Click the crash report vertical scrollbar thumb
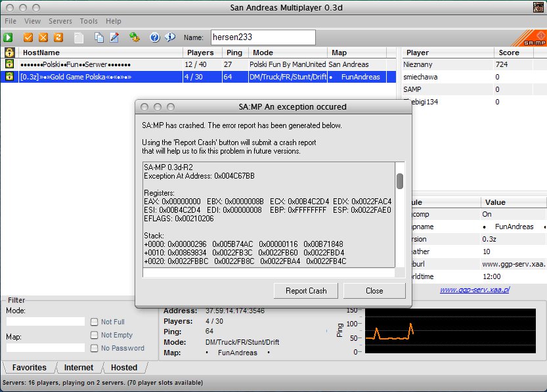 [400, 181]
